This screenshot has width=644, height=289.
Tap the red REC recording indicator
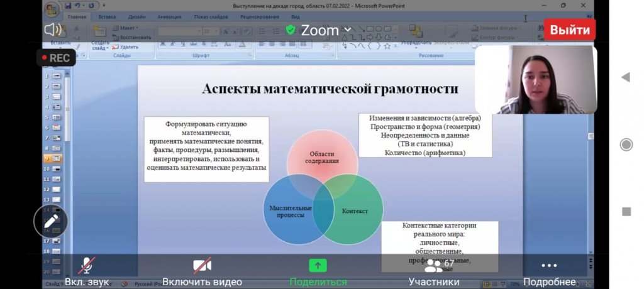(56, 58)
